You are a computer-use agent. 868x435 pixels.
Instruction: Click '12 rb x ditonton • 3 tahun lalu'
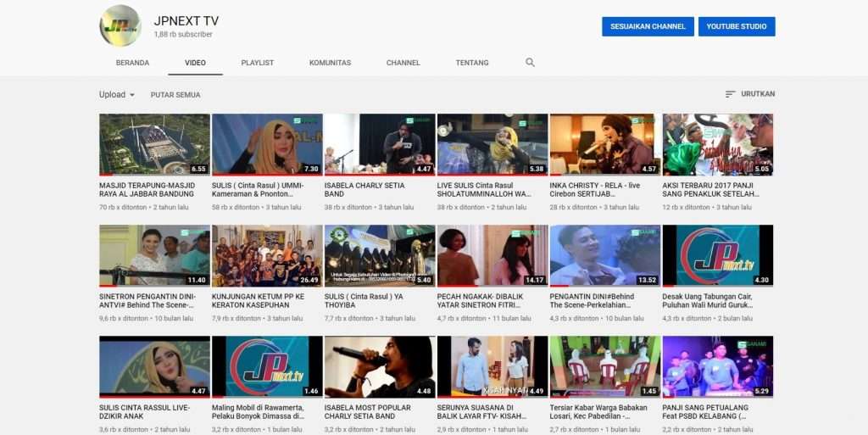pyautogui.click(x=707, y=208)
